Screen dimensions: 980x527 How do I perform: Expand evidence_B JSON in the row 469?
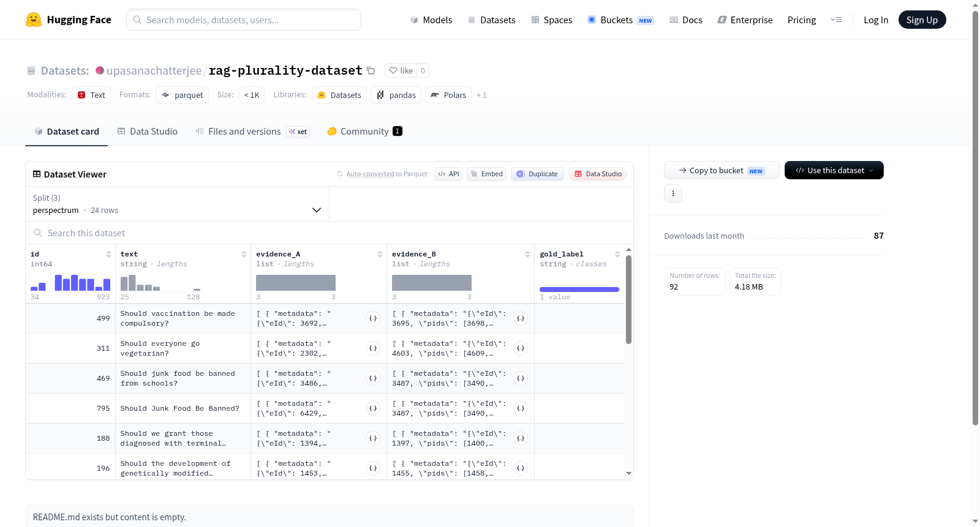(521, 378)
